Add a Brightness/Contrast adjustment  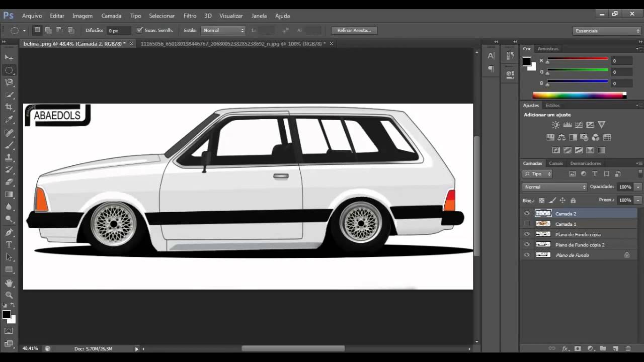point(555,125)
